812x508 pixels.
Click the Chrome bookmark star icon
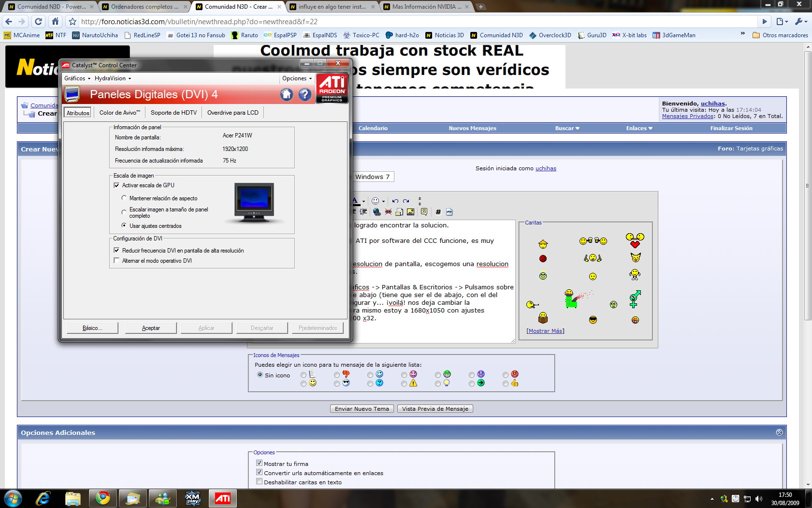[72, 21]
